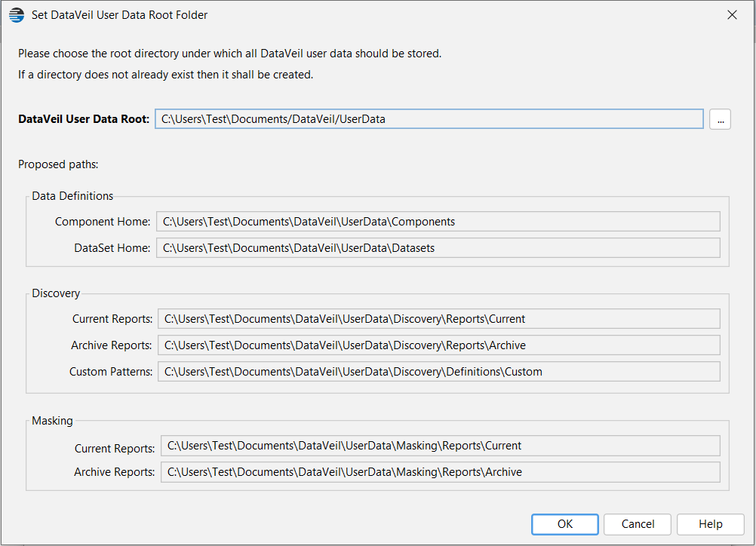Click 'If a directory does not already exist' text

[166, 75]
